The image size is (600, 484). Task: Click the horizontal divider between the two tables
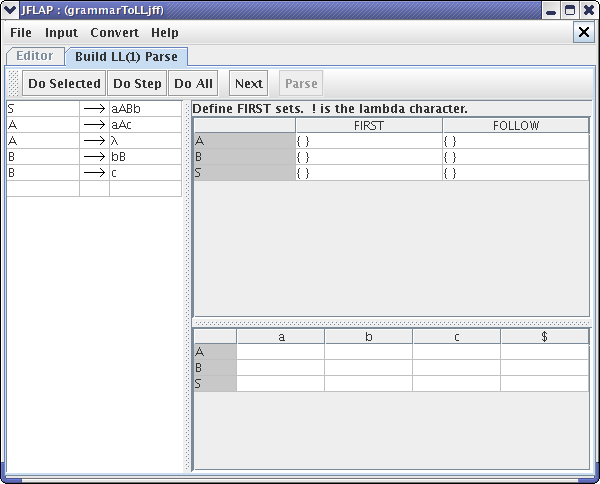point(391,323)
